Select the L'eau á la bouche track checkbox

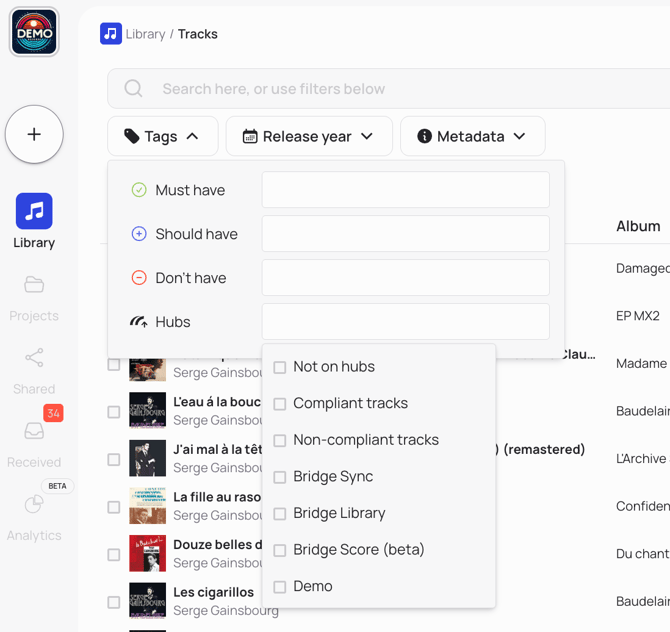coord(114,412)
